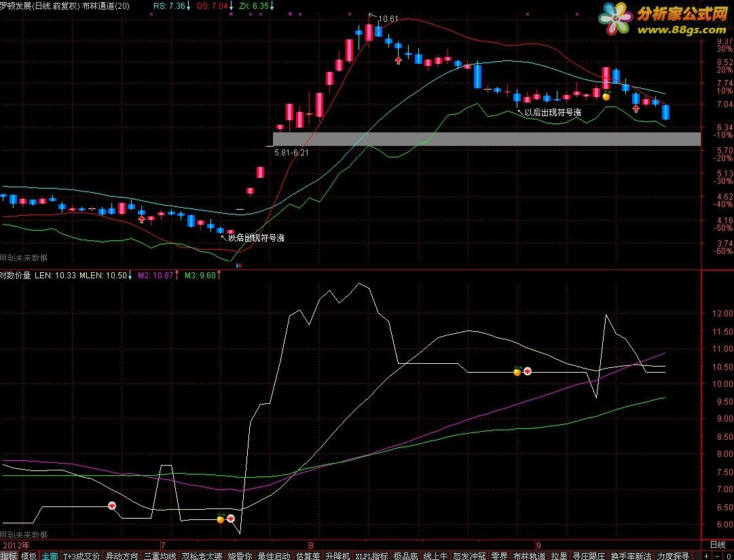Click the 2012年 date label on the time axis

[x=16, y=545]
